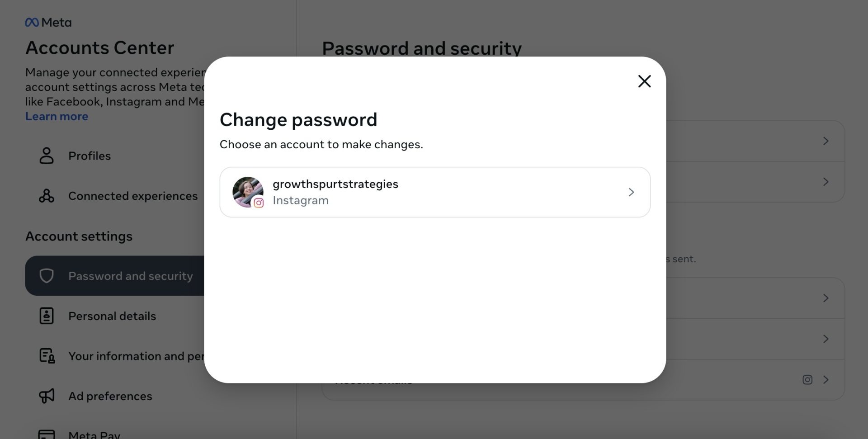Viewport: 868px width, 439px height.
Task: Expand the first chevron under Password and security
Action: (826, 141)
